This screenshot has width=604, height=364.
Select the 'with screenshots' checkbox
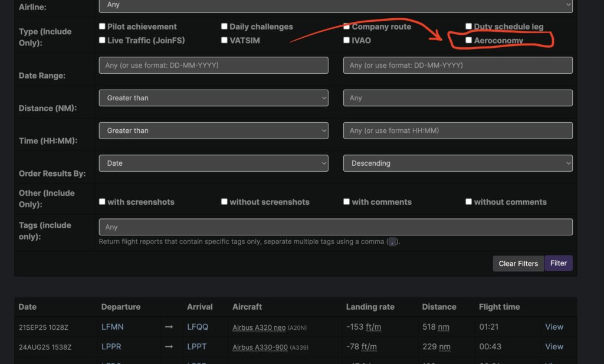click(103, 202)
